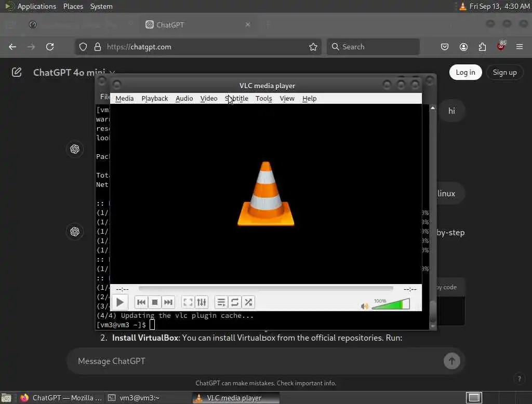Image resolution: width=532 pixels, height=404 pixels.
Task: Open a new Firefox tab
Action: 268,24
